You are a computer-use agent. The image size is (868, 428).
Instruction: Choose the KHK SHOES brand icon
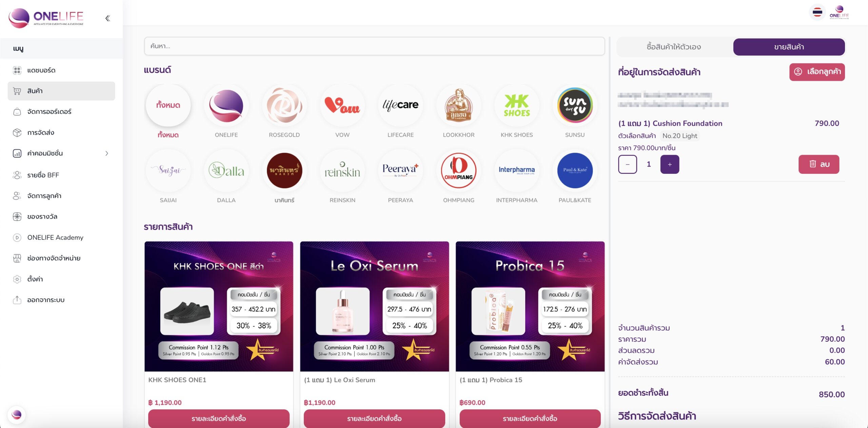click(516, 105)
